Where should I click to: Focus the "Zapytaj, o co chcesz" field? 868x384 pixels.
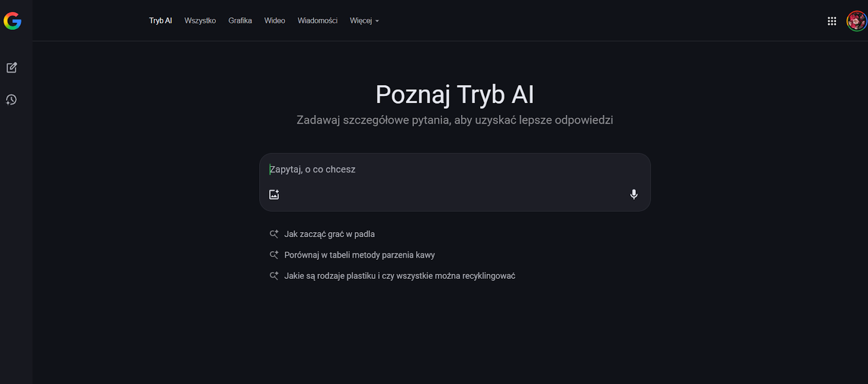454,170
